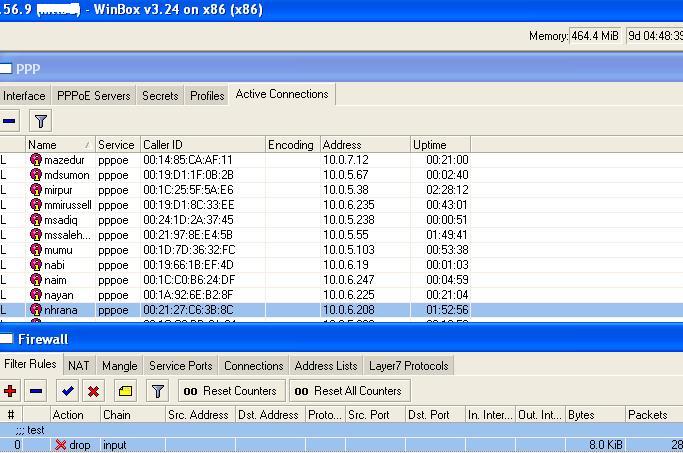Select uptime 02:28:12 in mirpur row

[x=447, y=190]
